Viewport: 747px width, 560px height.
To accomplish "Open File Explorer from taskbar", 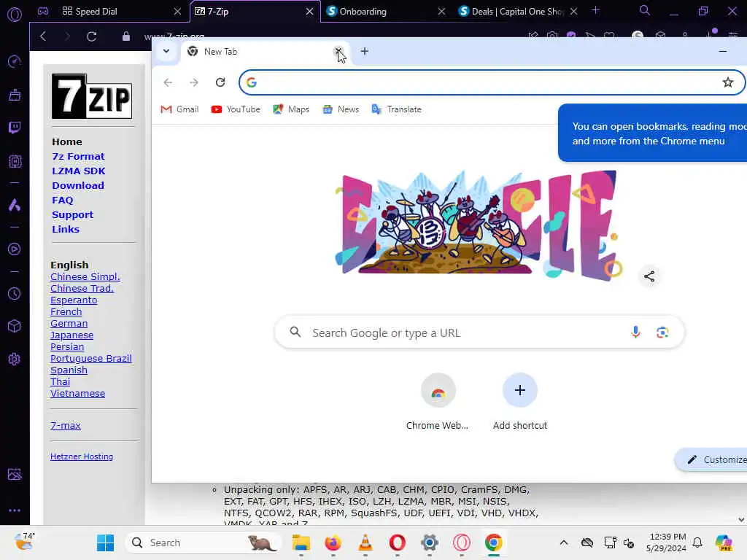I will (301, 542).
